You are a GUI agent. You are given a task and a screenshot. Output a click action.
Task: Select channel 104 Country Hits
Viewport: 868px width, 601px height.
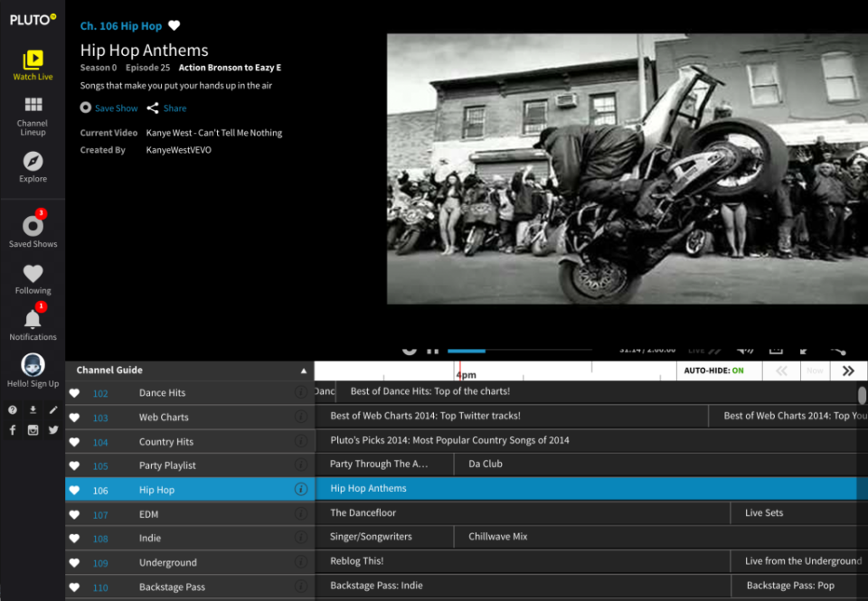190,442
